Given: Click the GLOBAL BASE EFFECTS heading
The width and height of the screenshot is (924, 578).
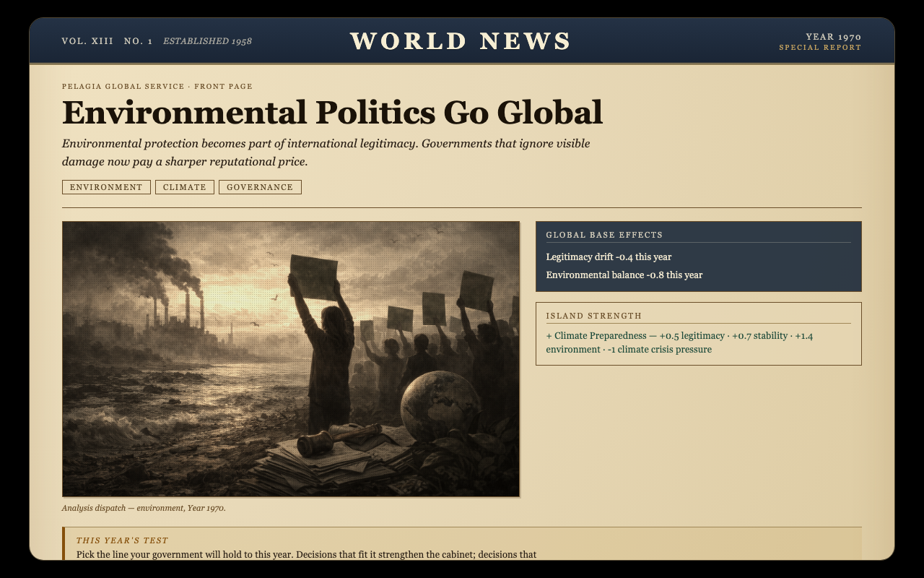Looking at the screenshot, I should (604, 235).
